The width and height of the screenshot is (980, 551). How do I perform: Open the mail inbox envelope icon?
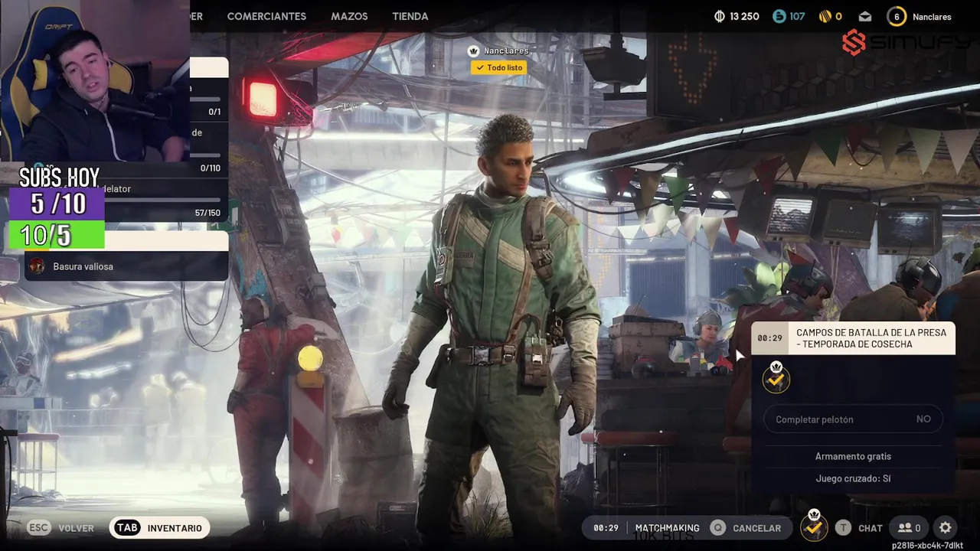(864, 17)
